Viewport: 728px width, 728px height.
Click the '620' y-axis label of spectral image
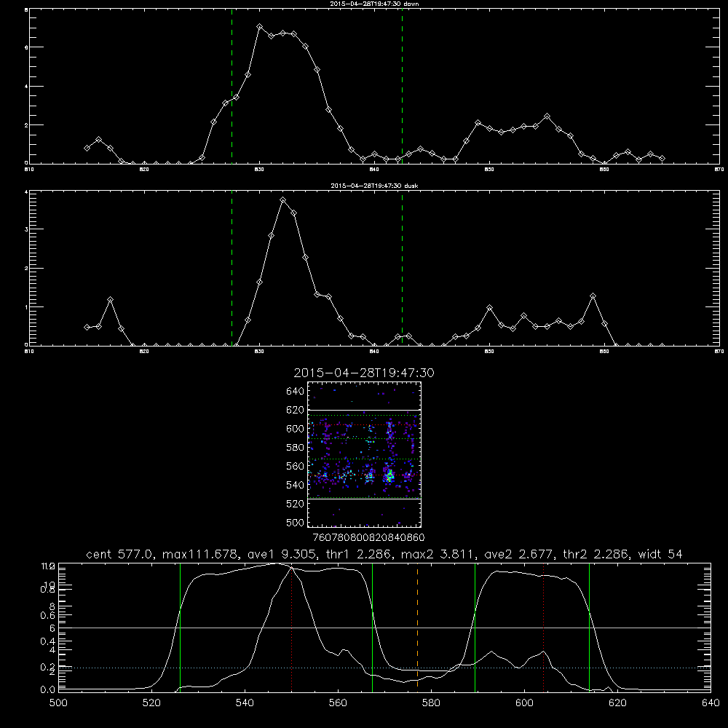click(x=296, y=410)
